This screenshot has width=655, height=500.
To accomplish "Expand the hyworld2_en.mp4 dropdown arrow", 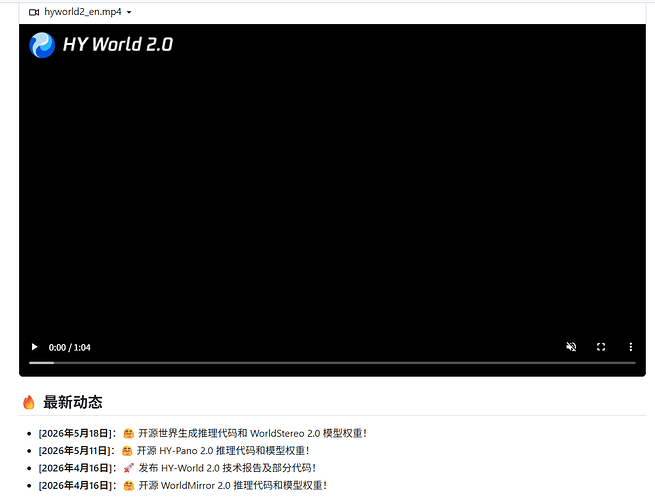I will pyautogui.click(x=129, y=12).
